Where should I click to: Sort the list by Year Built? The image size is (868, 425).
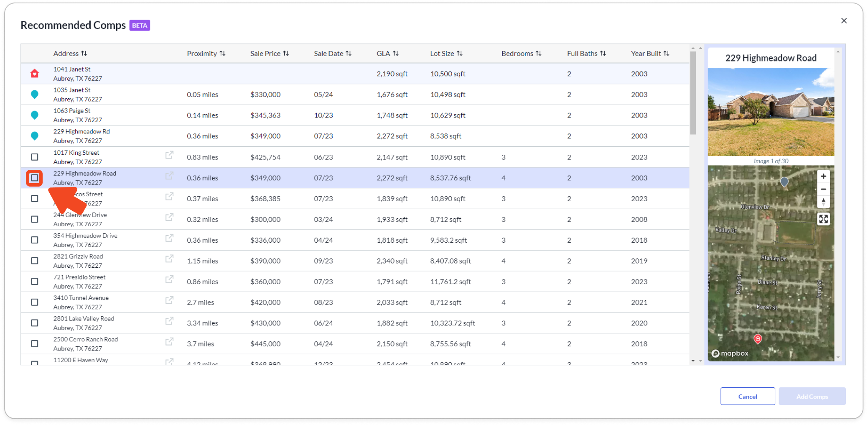pos(650,54)
